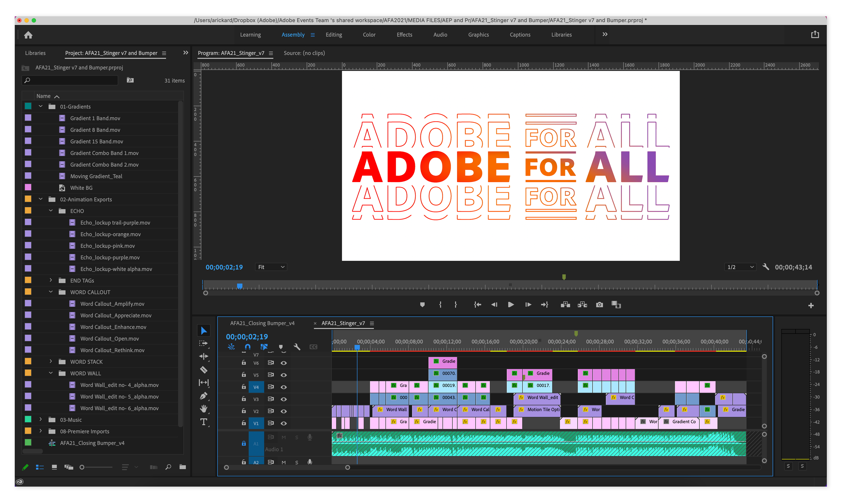Switch to the Editing workspace
Viewport: 846px width, 504px height.
point(334,35)
